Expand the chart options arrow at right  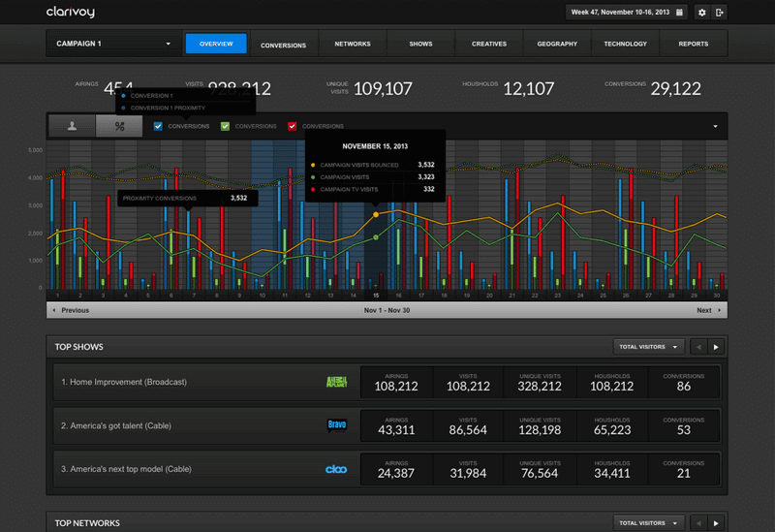715,126
